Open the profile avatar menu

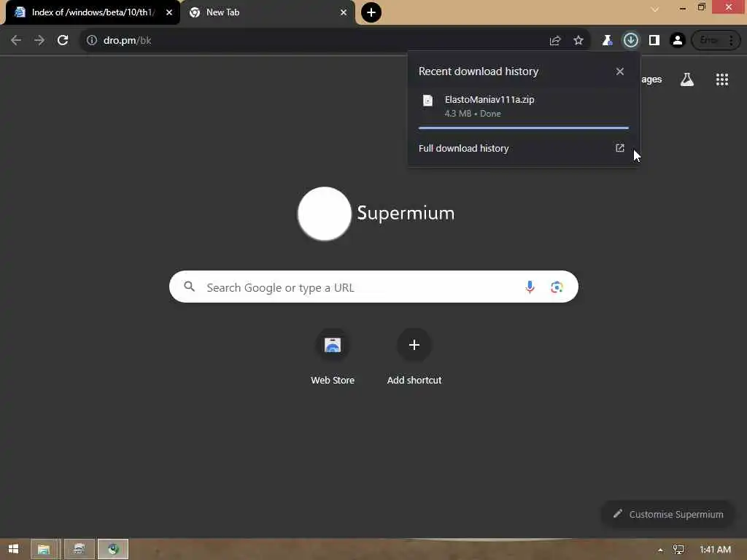[678, 41]
